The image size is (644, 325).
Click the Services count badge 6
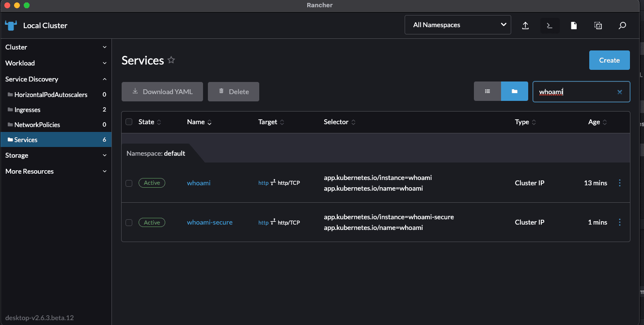(x=104, y=140)
